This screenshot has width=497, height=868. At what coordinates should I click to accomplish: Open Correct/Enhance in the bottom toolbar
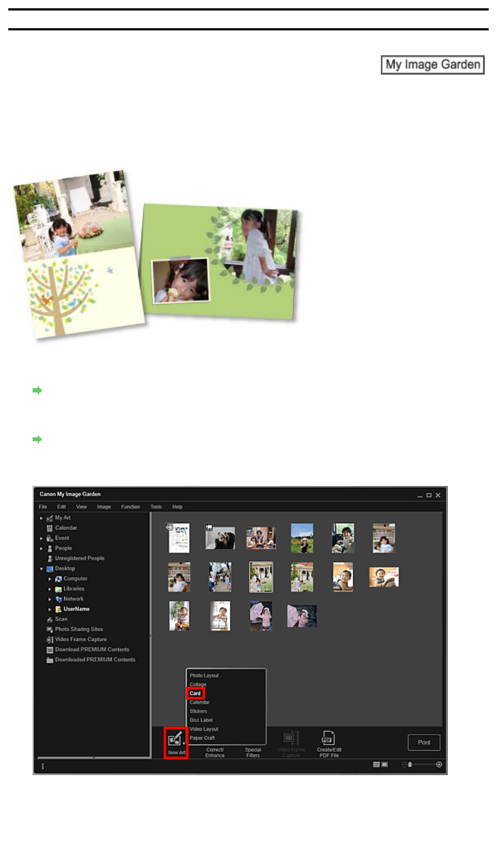pos(215,752)
